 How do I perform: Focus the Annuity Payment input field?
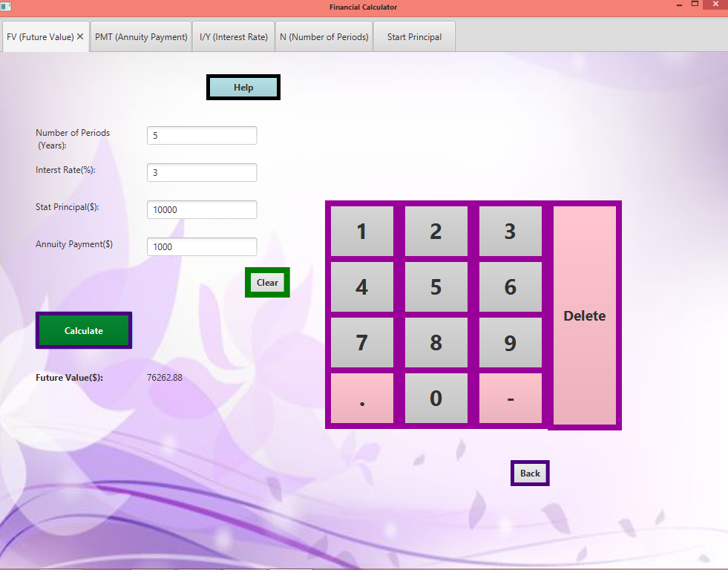point(202,247)
